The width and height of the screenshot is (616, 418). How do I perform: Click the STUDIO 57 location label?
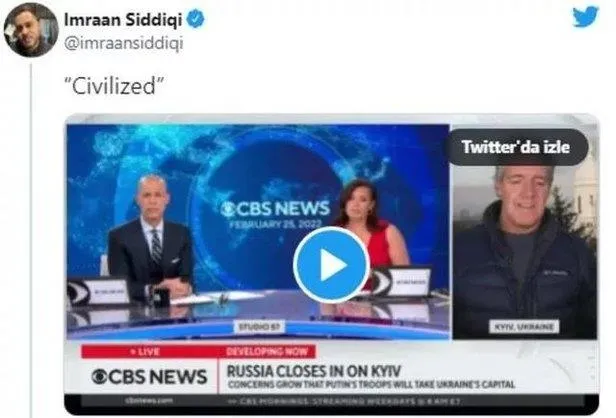[258, 326]
